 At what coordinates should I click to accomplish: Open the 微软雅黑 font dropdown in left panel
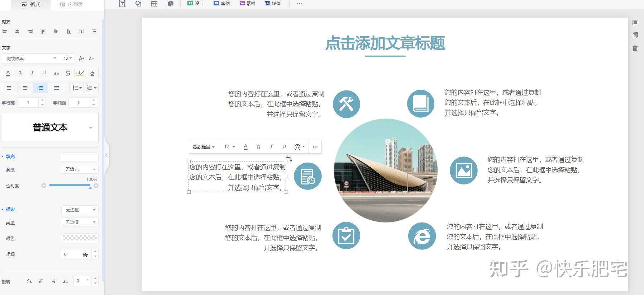[x=30, y=58]
